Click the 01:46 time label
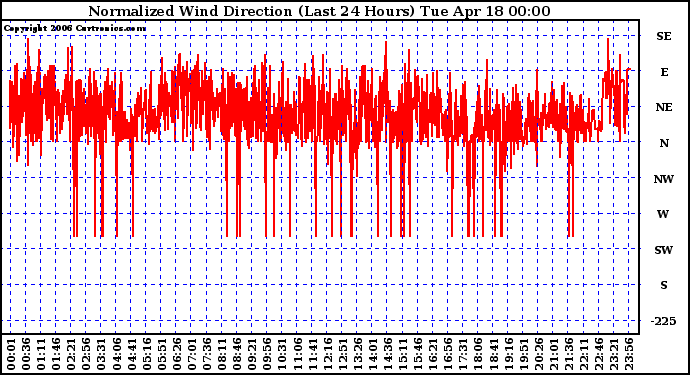This screenshot has height=375, width=690. [x=56, y=354]
